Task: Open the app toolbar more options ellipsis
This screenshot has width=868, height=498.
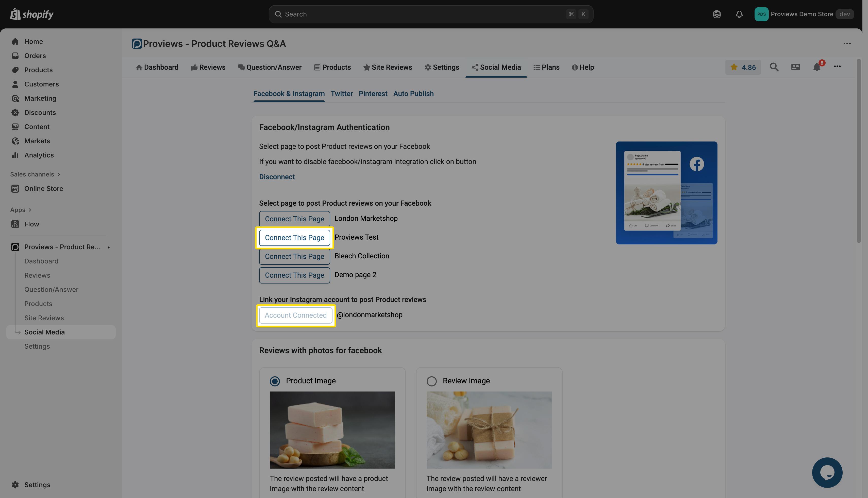Action: [837, 67]
